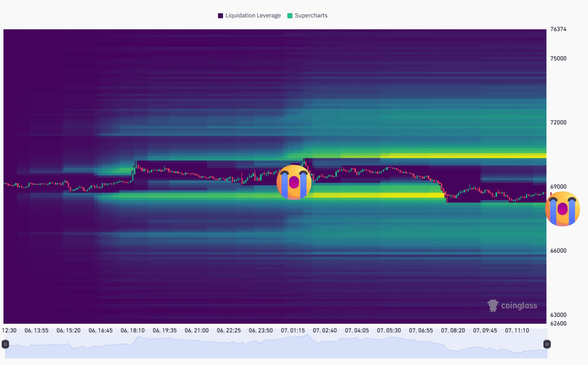Image resolution: width=588 pixels, height=365 pixels.
Task: Click the crying emoji in the chart center
Action: 294,182
